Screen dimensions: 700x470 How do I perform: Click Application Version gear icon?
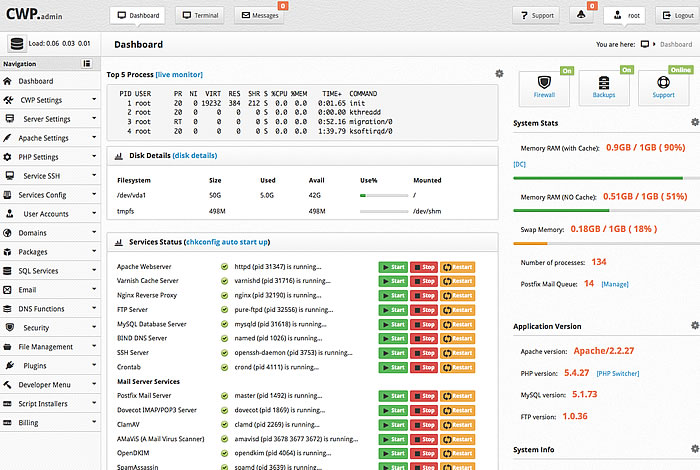pyautogui.click(x=694, y=326)
